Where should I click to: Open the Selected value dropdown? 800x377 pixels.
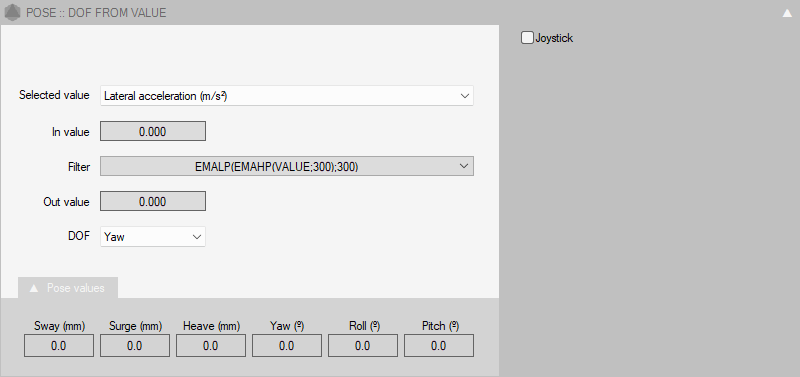pos(287,96)
